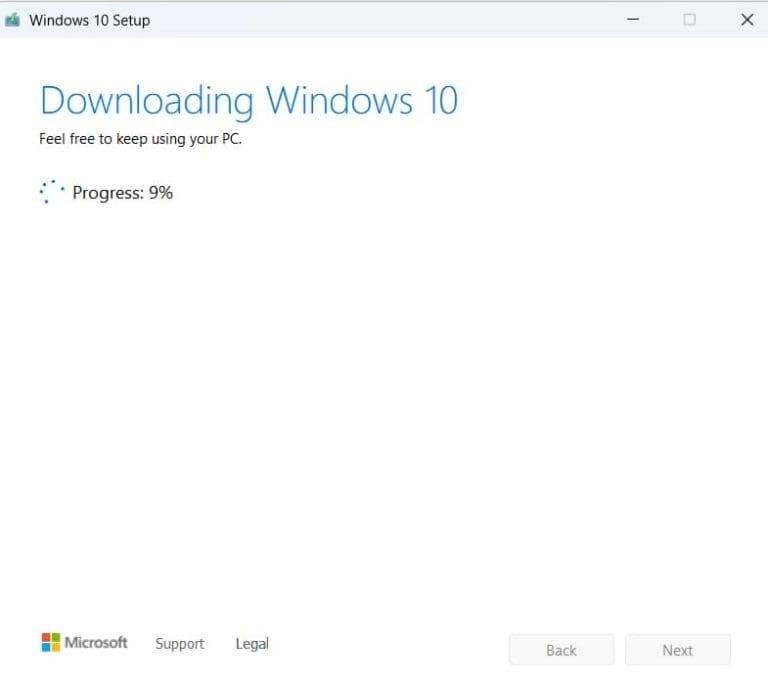Screen dimensions: 768x683
Task: Open the Legal link
Action: tap(252, 644)
